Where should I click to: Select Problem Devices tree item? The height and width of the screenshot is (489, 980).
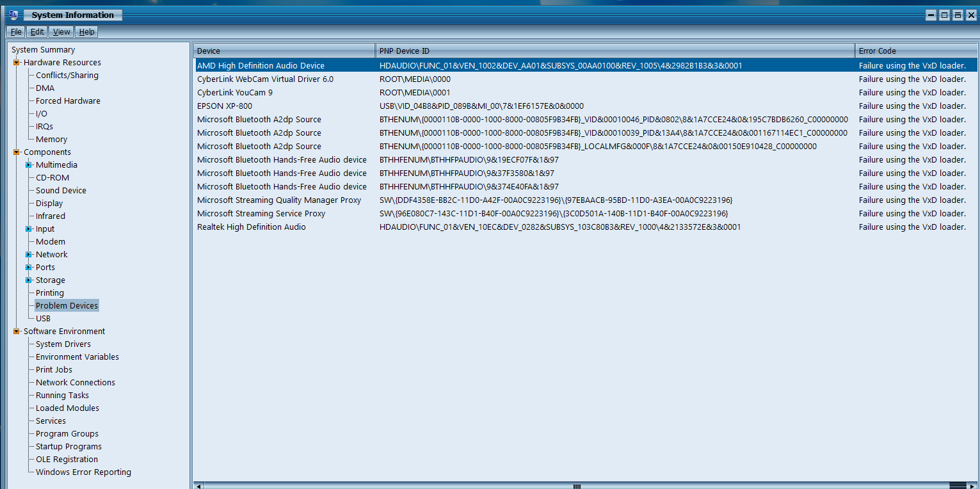67,306
